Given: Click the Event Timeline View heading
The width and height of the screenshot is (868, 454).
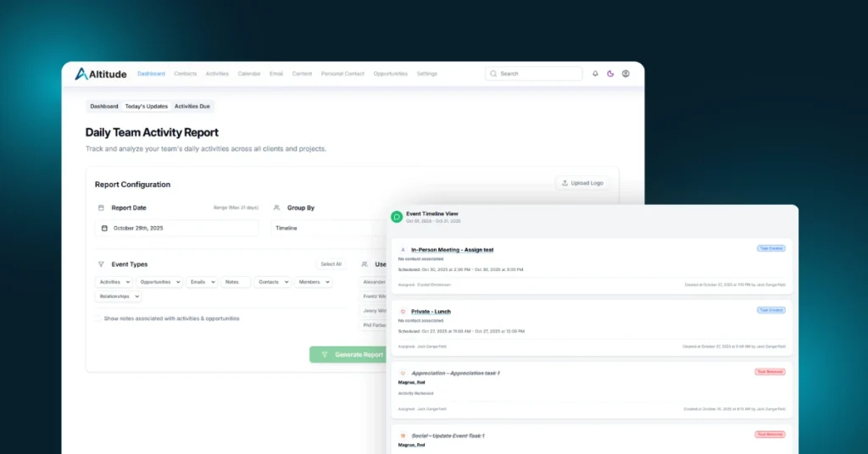Looking at the screenshot, I should point(431,213).
